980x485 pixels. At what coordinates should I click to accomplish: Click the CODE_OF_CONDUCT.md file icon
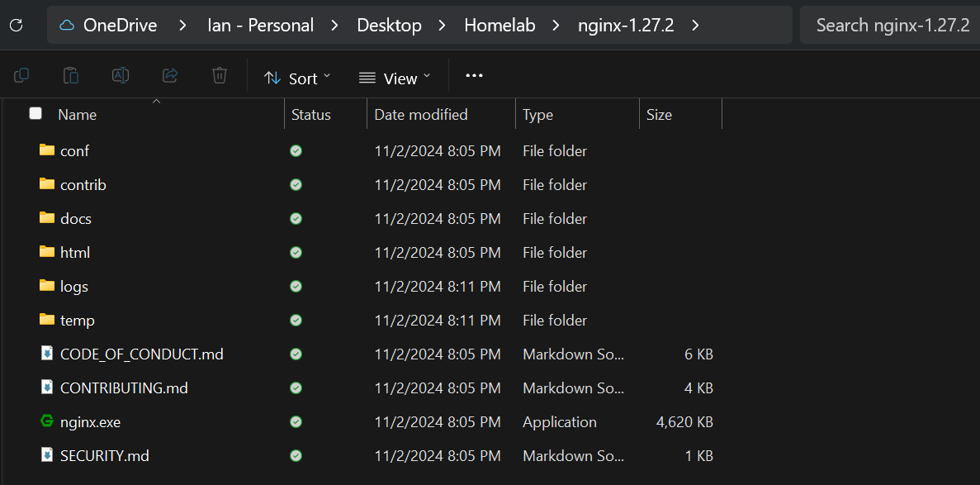(47, 353)
